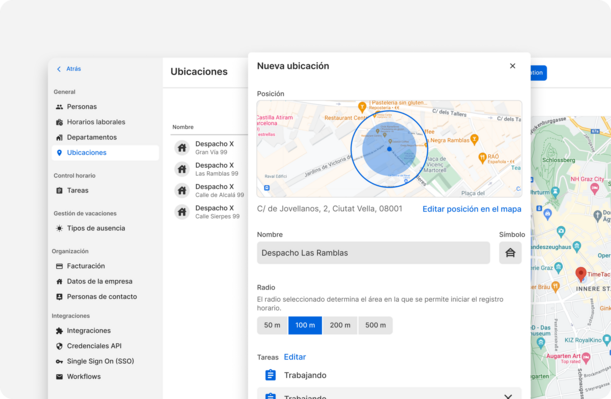Select Despacho X Las Ramblas 99 row

coord(209,169)
